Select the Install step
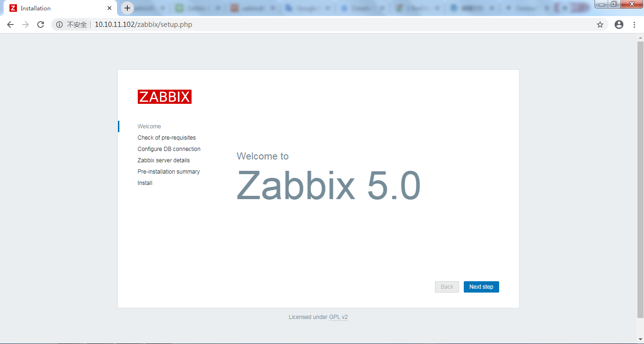The width and height of the screenshot is (644, 344). [145, 183]
